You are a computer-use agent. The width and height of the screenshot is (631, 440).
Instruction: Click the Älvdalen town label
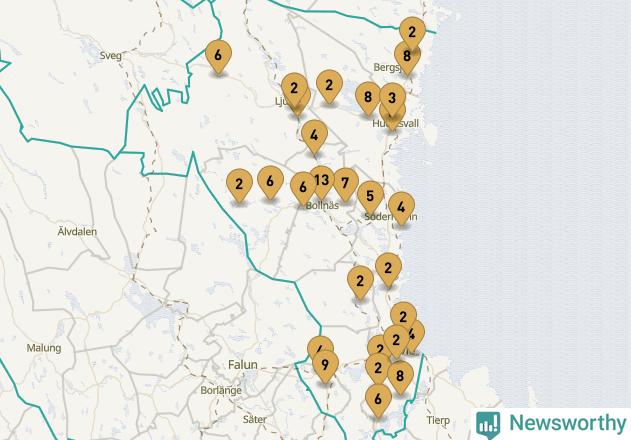pos(77,232)
